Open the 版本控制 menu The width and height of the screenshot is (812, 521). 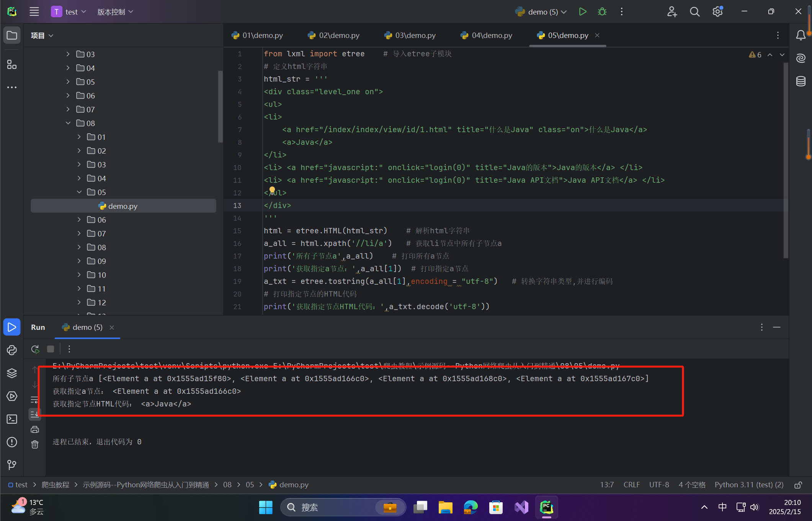[x=115, y=12]
